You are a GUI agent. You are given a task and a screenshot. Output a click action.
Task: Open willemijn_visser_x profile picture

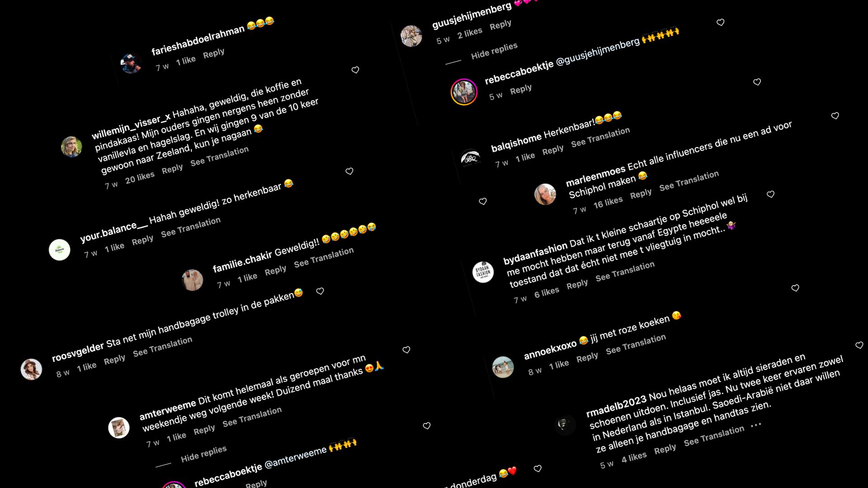pos(71,146)
